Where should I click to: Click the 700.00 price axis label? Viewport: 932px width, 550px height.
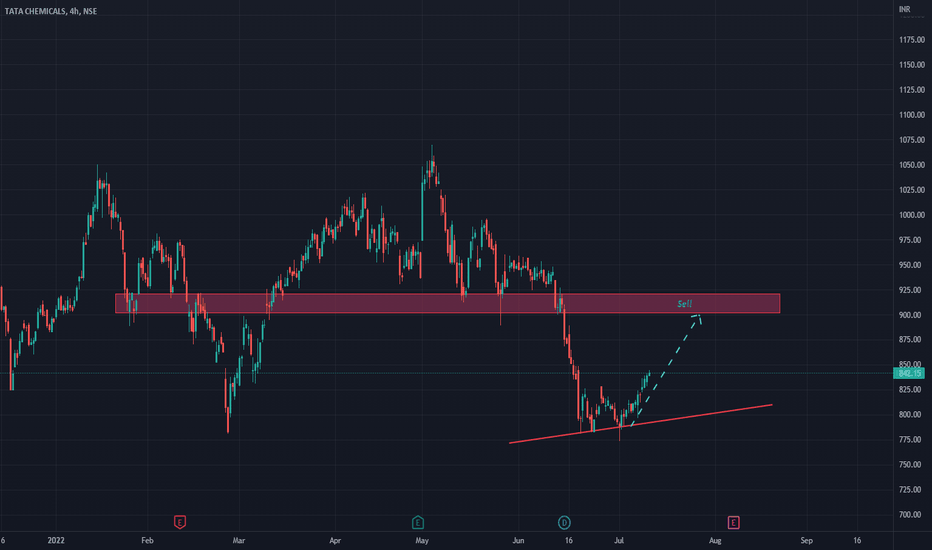pos(912,514)
